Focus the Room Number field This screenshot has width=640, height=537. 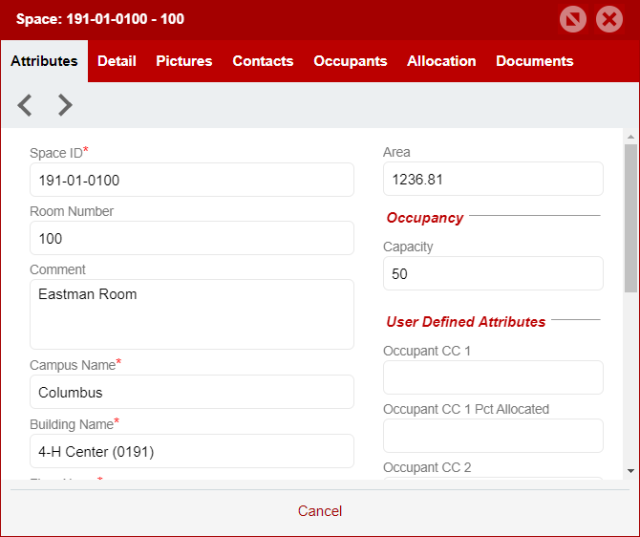click(191, 238)
